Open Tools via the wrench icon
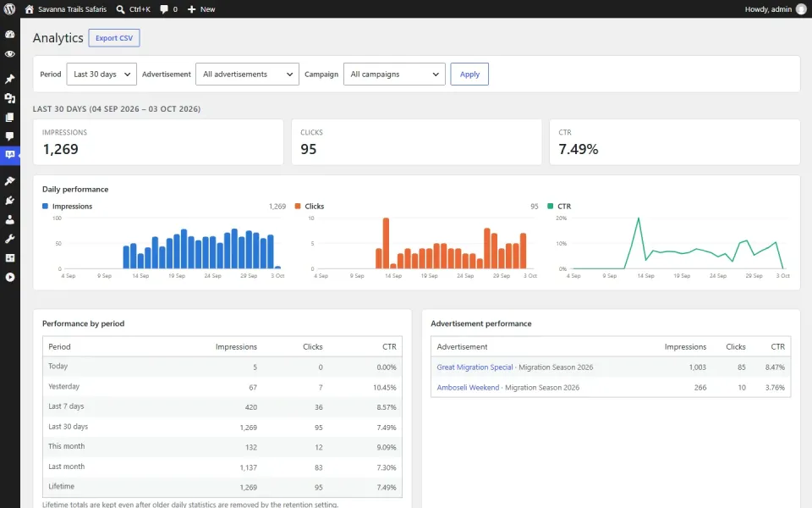812x508 pixels. click(x=10, y=239)
